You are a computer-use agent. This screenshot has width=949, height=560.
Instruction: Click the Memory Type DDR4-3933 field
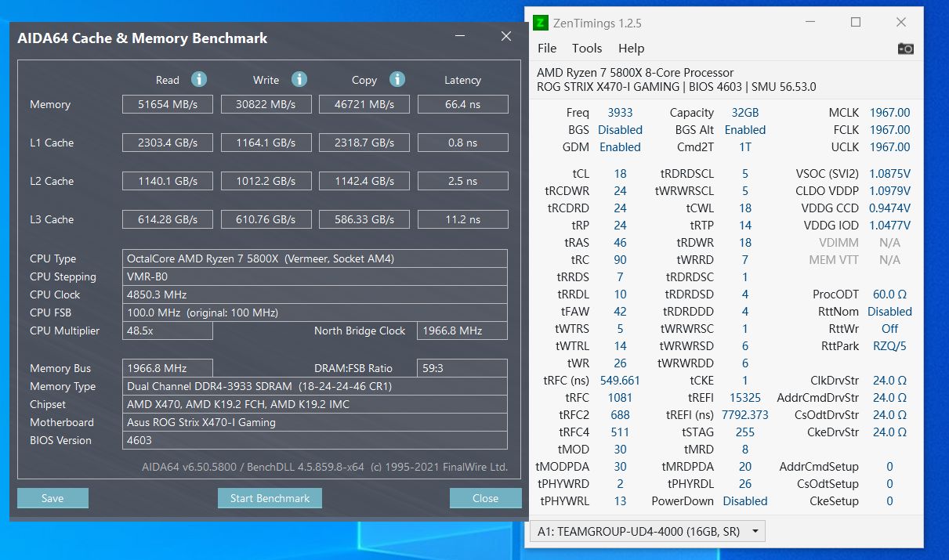(x=317, y=386)
